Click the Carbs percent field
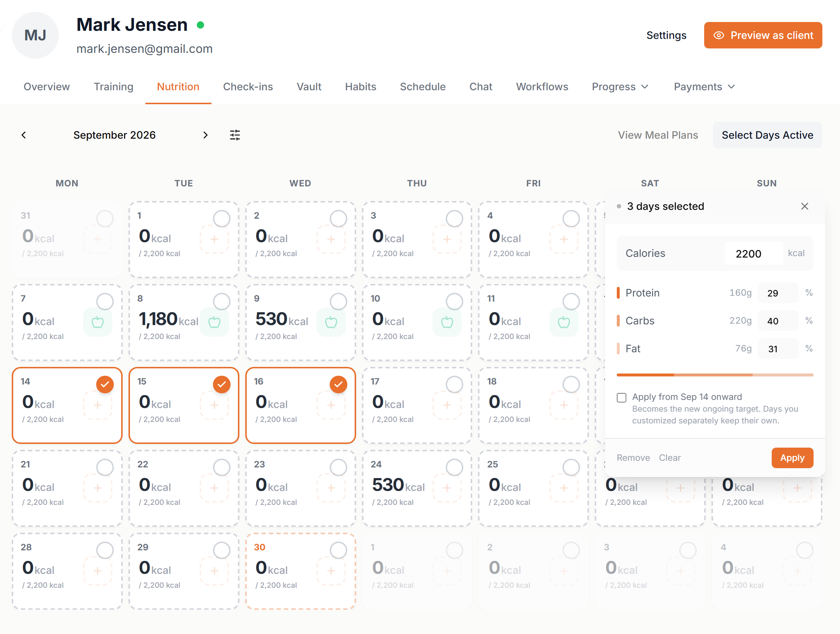Screen dimensions: 840x634 [778, 321]
